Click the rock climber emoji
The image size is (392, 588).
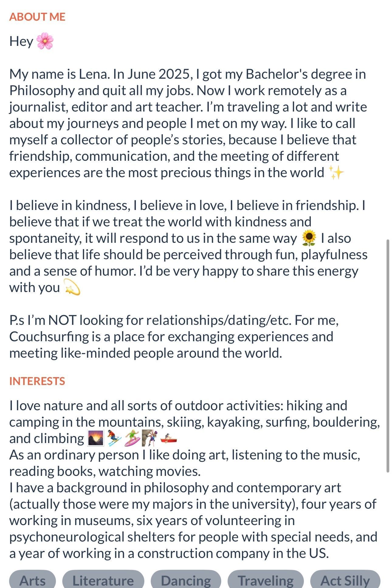tap(150, 438)
